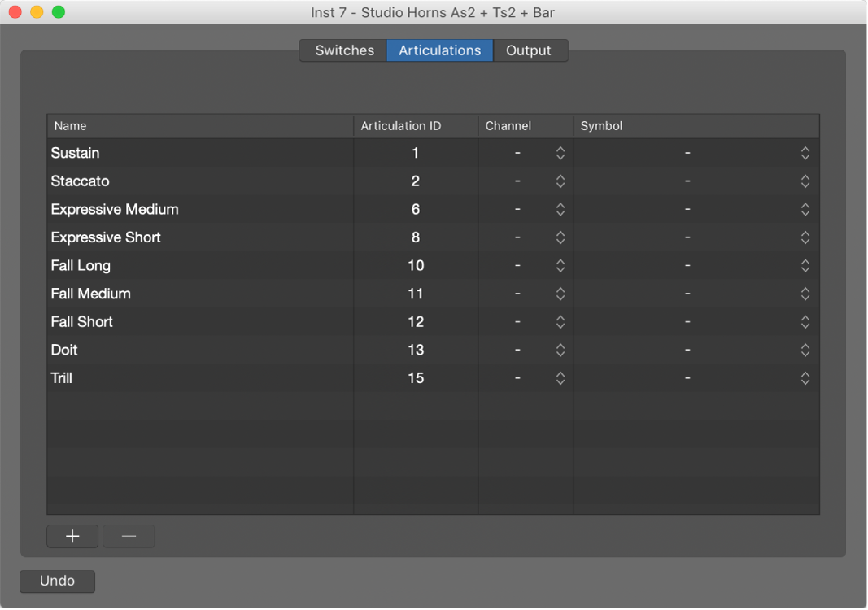This screenshot has width=868, height=610.
Task: Add a new articulation with the plus button
Action: (x=72, y=536)
